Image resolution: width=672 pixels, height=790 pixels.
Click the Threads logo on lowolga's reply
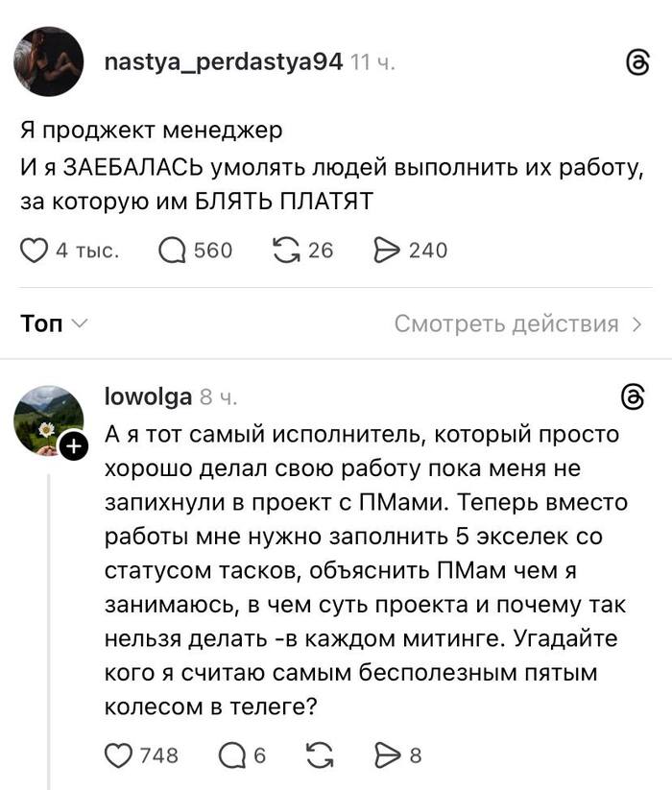tap(635, 398)
